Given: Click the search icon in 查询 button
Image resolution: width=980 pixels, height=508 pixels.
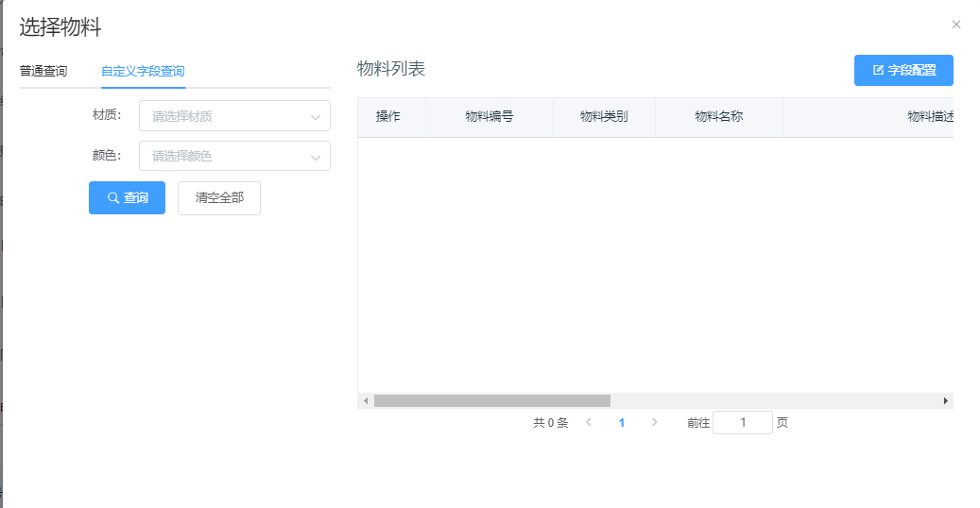Looking at the screenshot, I should pos(113,198).
